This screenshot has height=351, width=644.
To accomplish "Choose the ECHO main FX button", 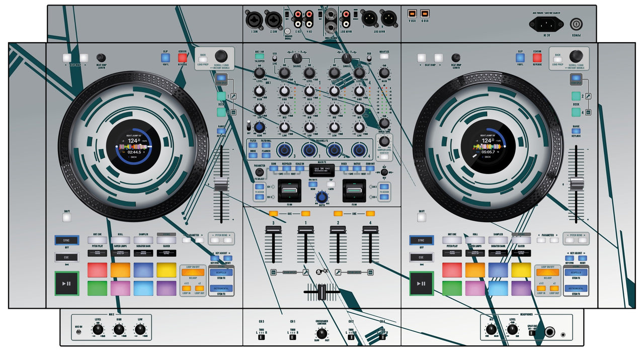I will (274, 169).
